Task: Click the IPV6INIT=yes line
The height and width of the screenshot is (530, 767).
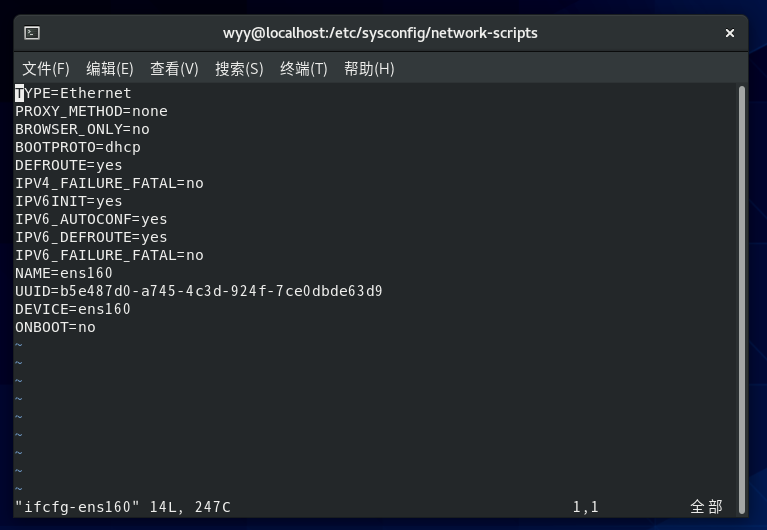Action: 68,201
